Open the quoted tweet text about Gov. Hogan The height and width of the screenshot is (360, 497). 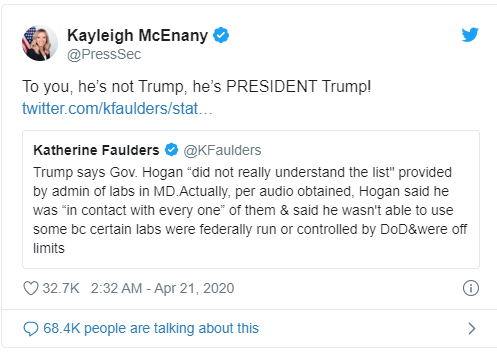[x=250, y=210]
